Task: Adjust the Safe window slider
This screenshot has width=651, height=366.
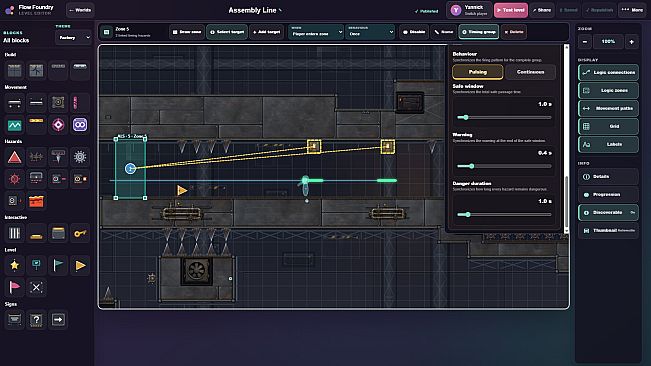Action: point(504,117)
